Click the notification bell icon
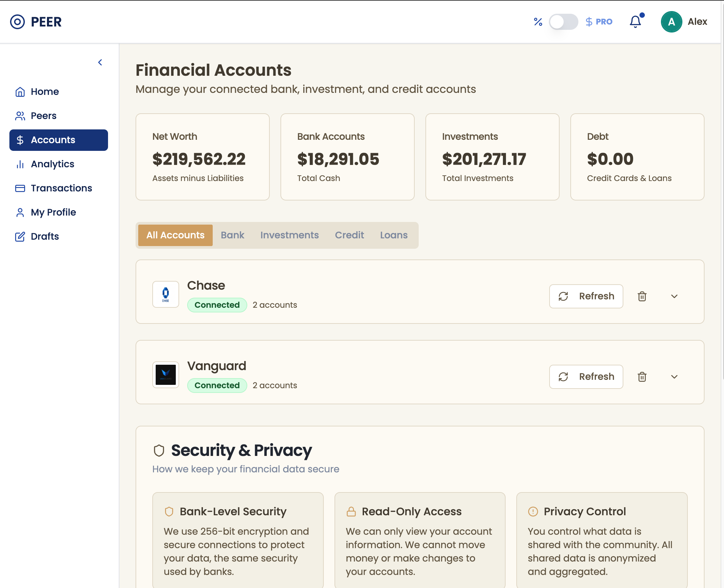Screen dimensions: 724x588 635,22
